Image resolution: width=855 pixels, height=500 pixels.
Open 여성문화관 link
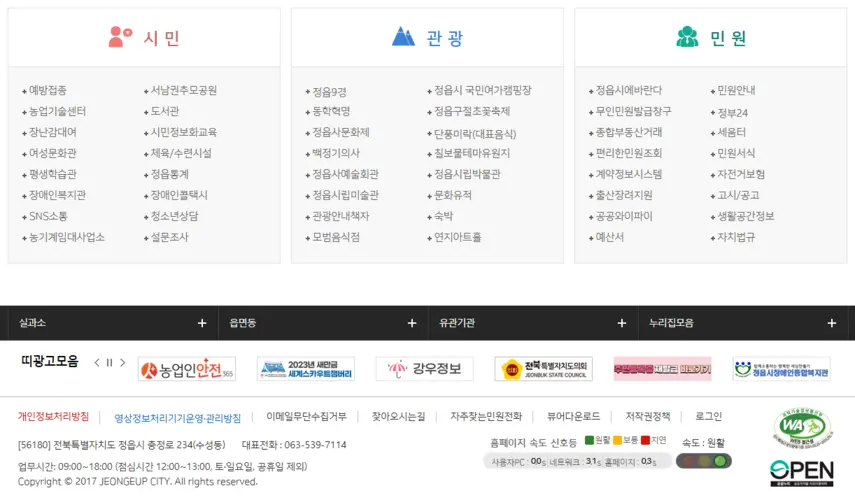click(52, 153)
